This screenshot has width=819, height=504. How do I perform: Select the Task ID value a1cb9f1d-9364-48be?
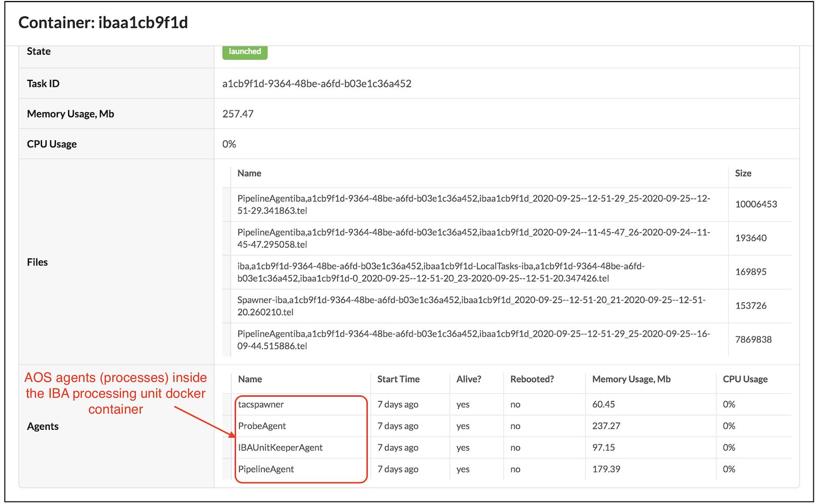tap(317, 83)
